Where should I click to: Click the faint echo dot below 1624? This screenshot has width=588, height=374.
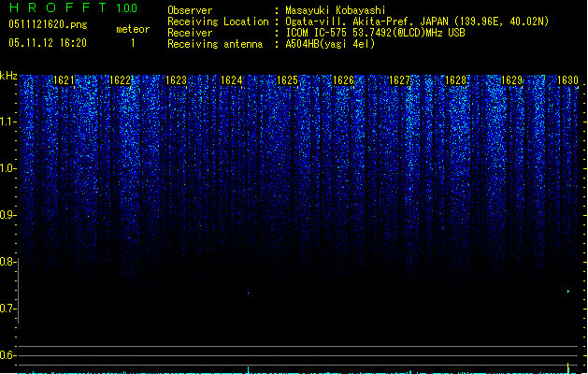point(248,292)
